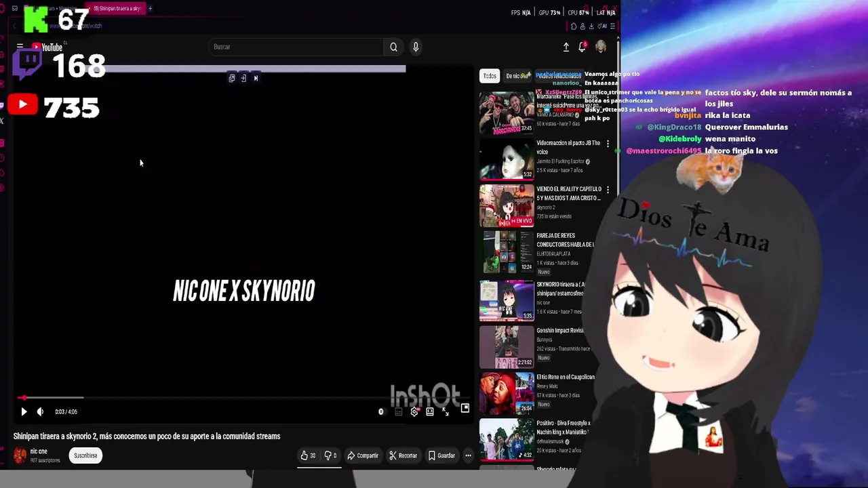The width and height of the screenshot is (868, 488).
Task: Open browser extensions cube icon
Action: (x=574, y=26)
